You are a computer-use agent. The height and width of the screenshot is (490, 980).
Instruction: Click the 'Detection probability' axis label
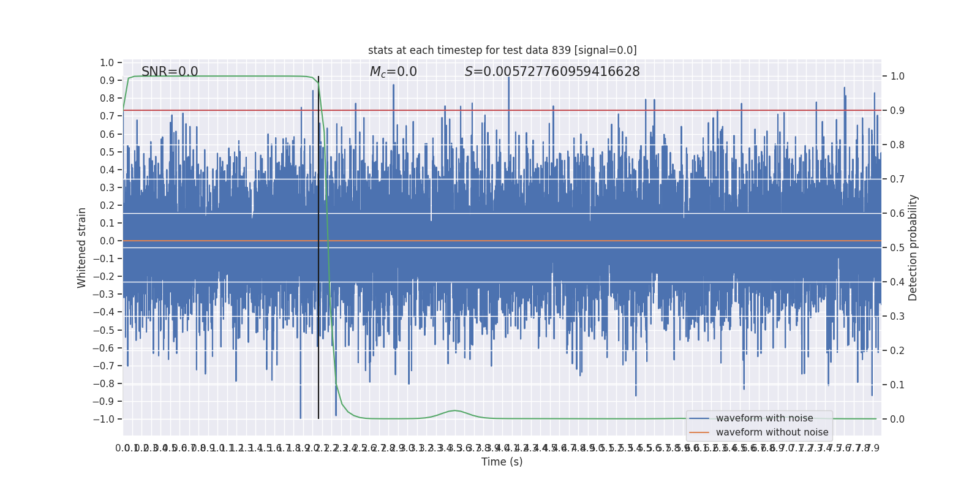913,247
